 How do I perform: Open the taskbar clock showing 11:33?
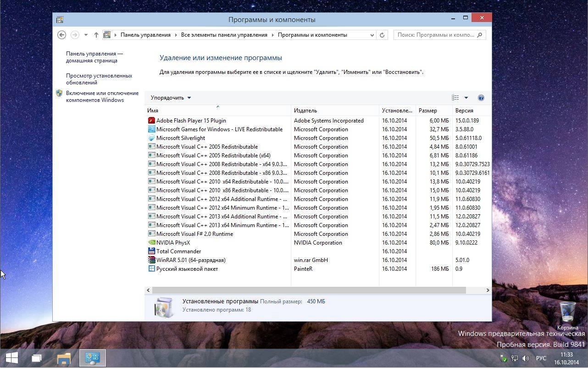(566, 358)
